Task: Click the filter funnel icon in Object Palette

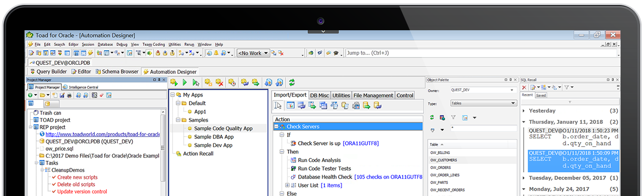Action: tap(453, 118)
